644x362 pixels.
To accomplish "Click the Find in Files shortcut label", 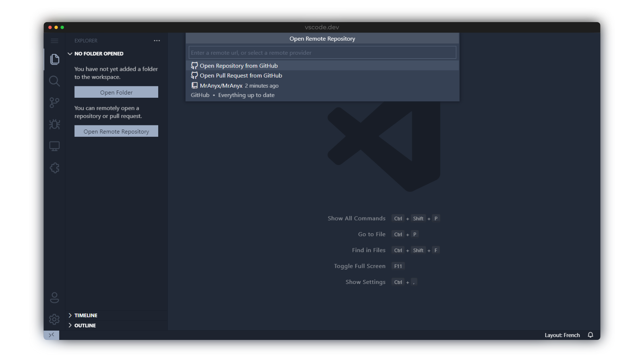I will [x=369, y=250].
